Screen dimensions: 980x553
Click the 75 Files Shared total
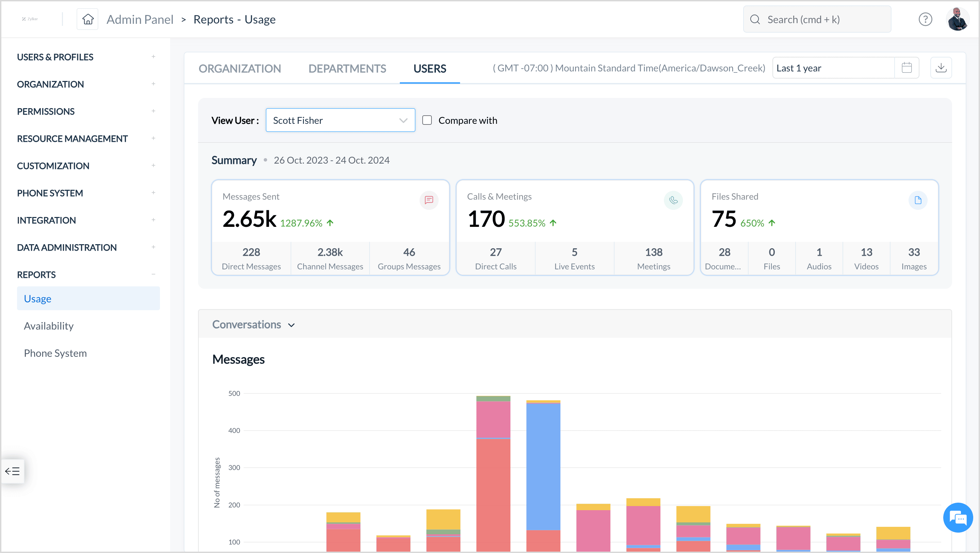(723, 219)
